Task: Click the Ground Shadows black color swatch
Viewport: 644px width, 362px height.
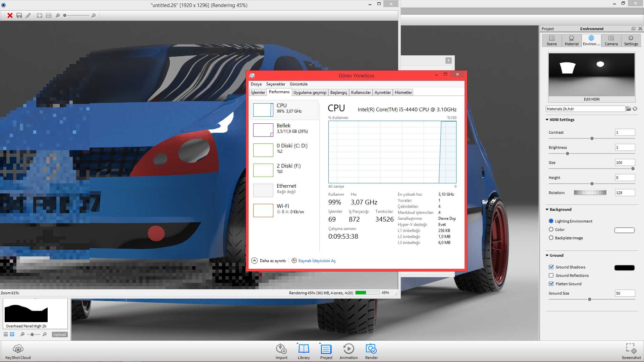Action: pos(624,267)
